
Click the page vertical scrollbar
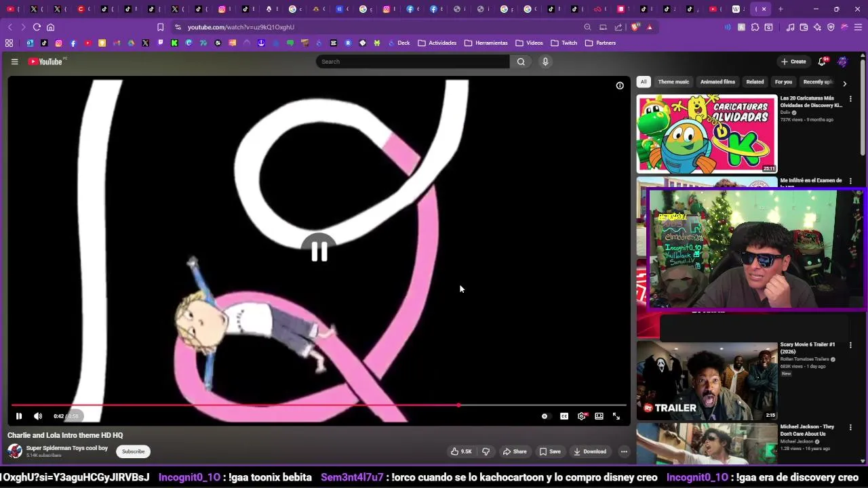pyautogui.click(x=863, y=108)
